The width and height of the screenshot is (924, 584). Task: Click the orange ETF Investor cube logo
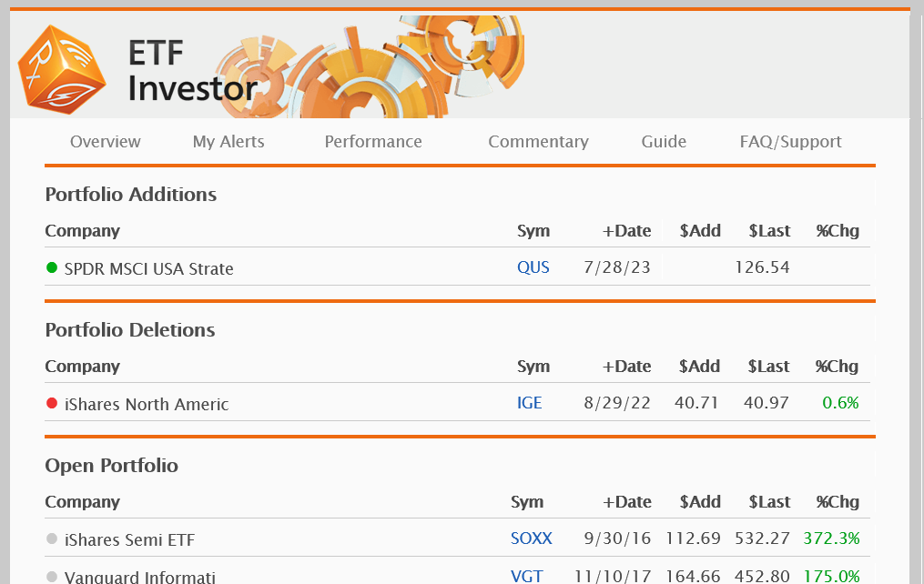coord(62,69)
